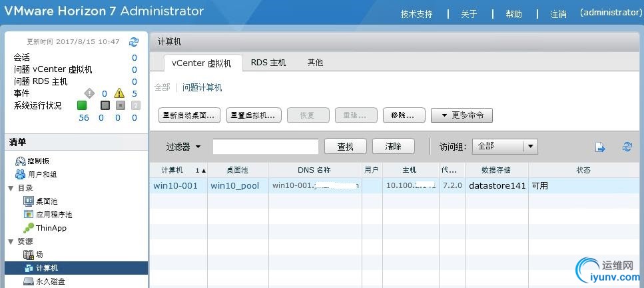This screenshot has height=288, width=644.
Task: Click the 重建 button
Action: tap(356, 115)
